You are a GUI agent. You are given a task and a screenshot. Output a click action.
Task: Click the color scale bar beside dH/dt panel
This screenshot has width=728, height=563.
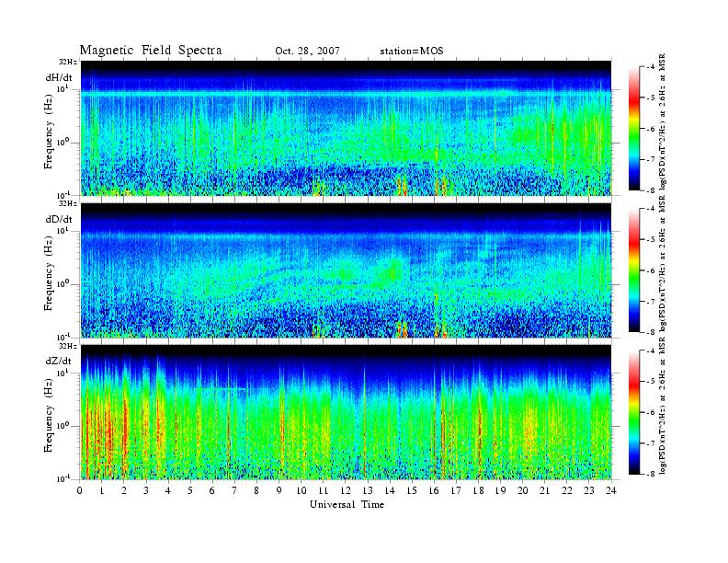click(x=633, y=129)
